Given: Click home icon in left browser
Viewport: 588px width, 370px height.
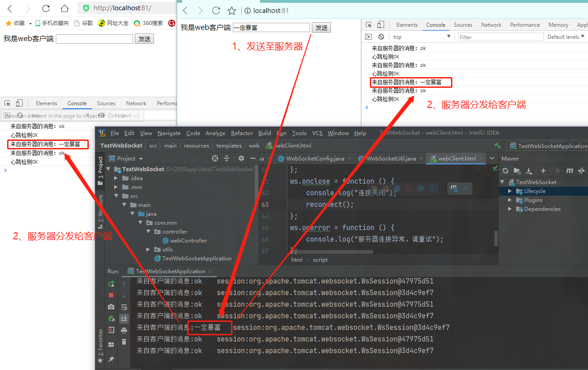Looking at the screenshot, I should [x=65, y=8].
